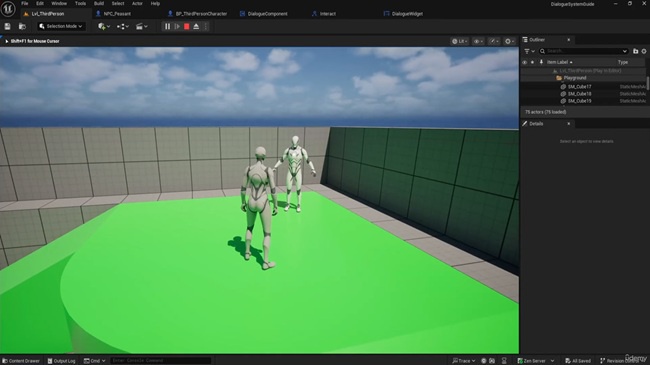Open the cinematics clapperboard dropdown
Screen dimensions: 650x365
pos(142,27)
